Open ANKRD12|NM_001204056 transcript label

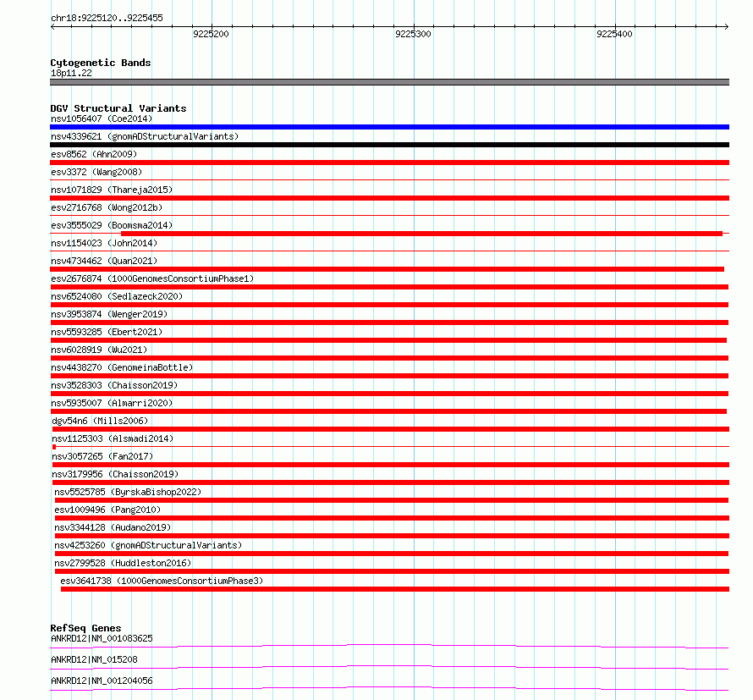[x=102, y=681]
